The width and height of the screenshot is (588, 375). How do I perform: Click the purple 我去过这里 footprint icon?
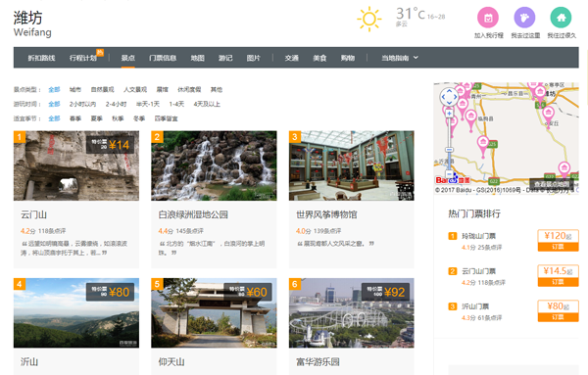(x=524, y=18)
